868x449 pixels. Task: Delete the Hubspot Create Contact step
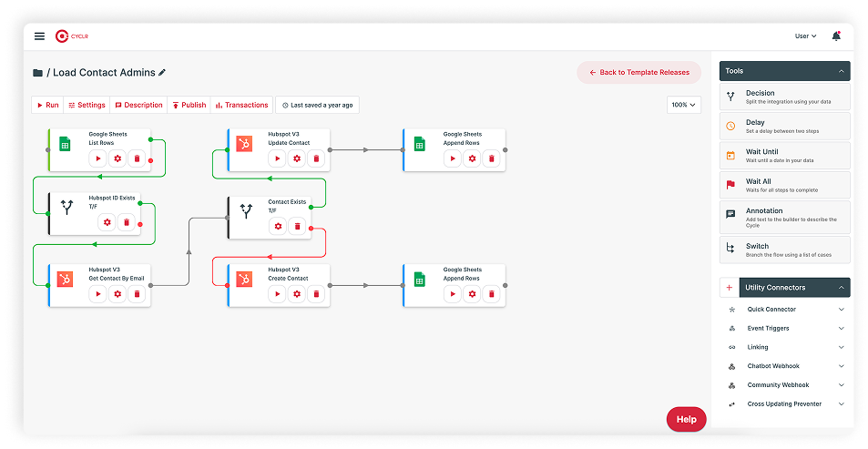pyautogui.click(x=316, y=293)
